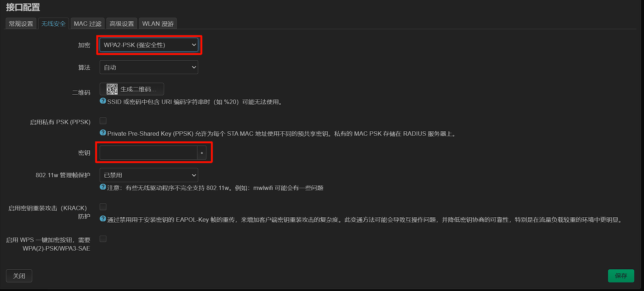Reveal the password with the asterisk button
Screen dimensions: 644x291
202,153
